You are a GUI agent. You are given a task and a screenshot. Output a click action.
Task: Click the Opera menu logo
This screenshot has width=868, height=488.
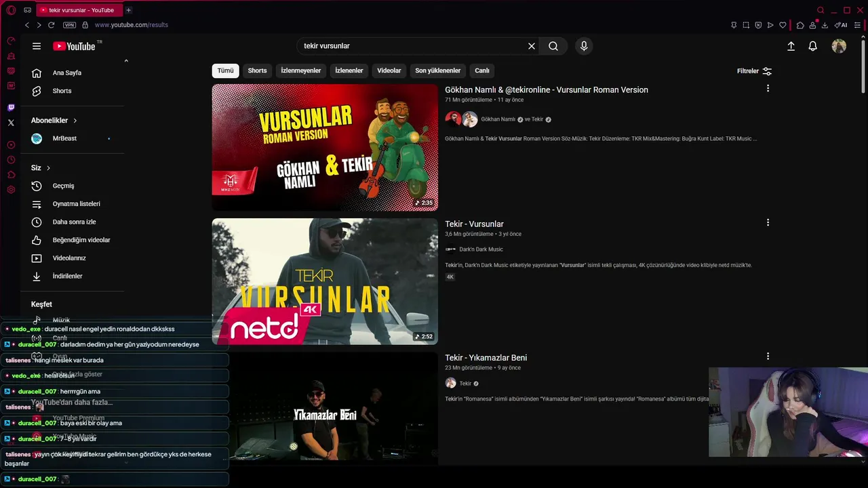click(x=11, y=10)
